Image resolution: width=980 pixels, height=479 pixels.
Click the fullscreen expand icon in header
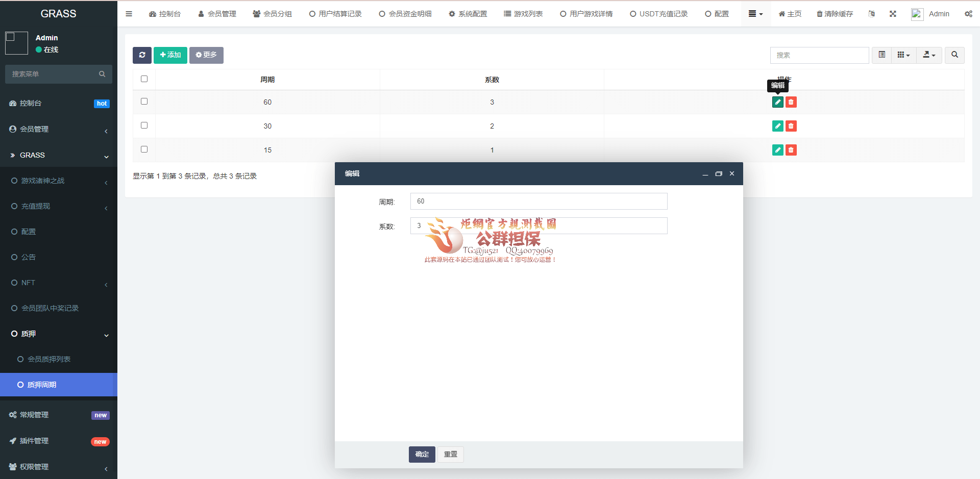893,14
